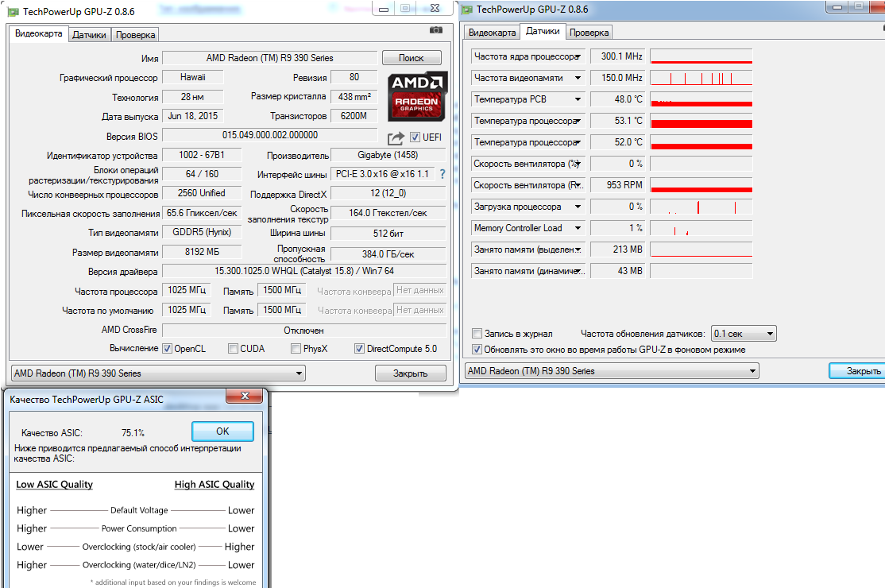Screen dimensions: 885x588
Task: Click 'Low ASIC Quality' heading
Action: [x=54, y=484]
